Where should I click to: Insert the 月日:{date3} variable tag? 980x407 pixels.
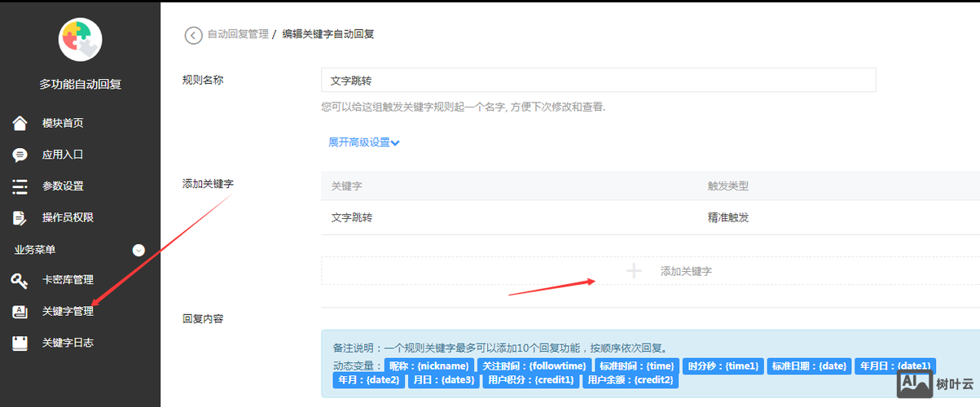[443, 380]
